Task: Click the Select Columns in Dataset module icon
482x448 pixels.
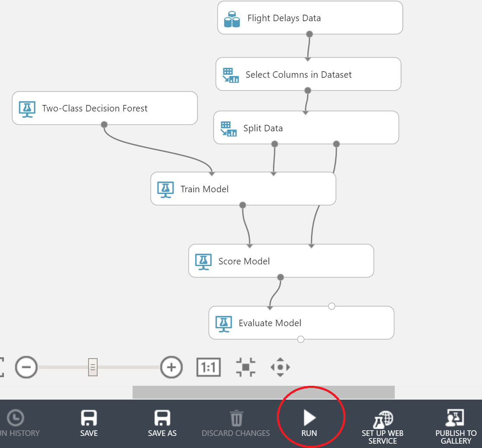Action: pyautogui.click(x=231, y=75)
